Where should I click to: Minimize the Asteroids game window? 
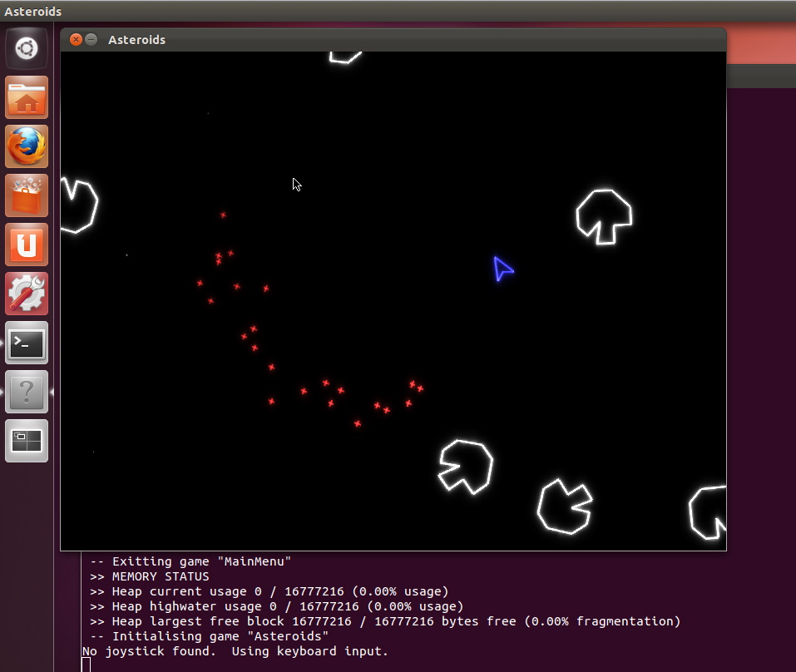91,40
